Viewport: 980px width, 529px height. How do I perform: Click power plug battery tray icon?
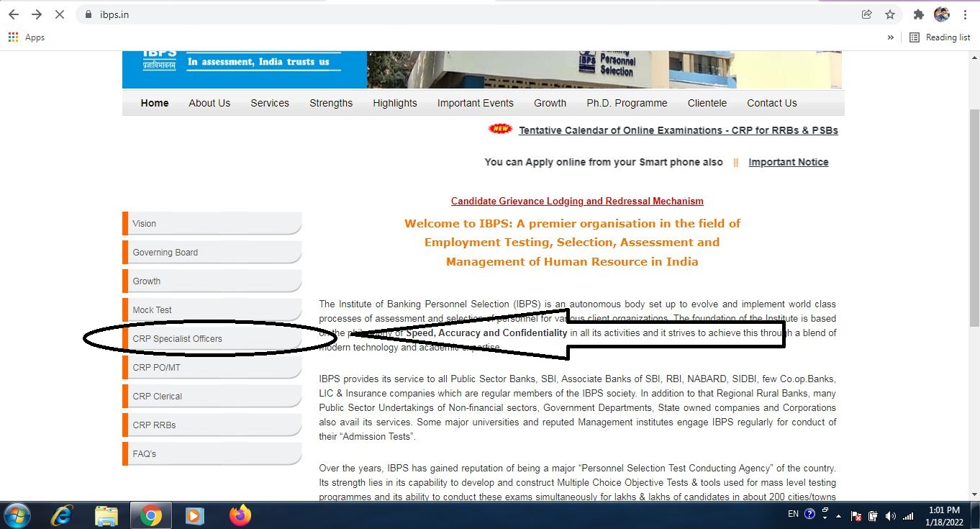[873, 515]
